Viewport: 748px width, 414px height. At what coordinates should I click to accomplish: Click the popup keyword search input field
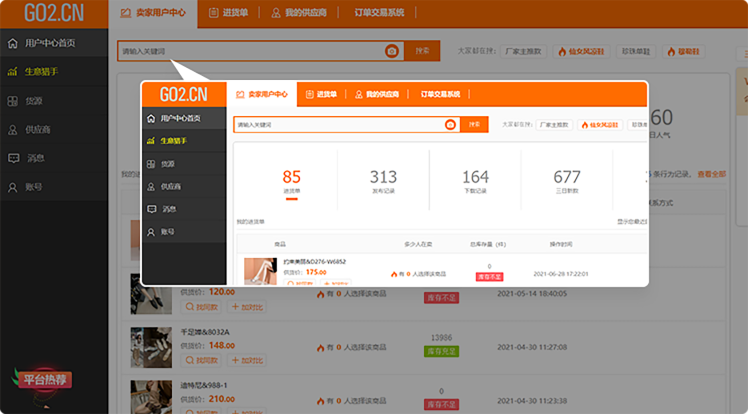point(338,125)
